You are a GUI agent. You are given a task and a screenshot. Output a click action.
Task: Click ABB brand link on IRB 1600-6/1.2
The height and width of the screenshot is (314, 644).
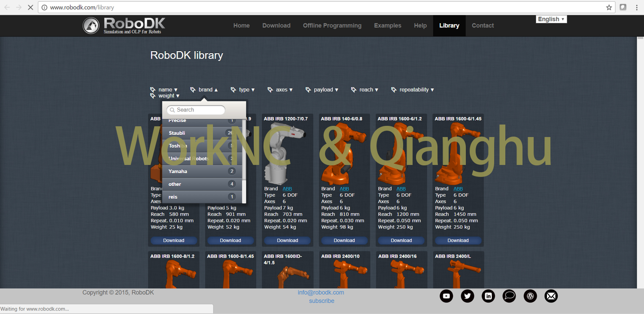[x=401, y=189]
